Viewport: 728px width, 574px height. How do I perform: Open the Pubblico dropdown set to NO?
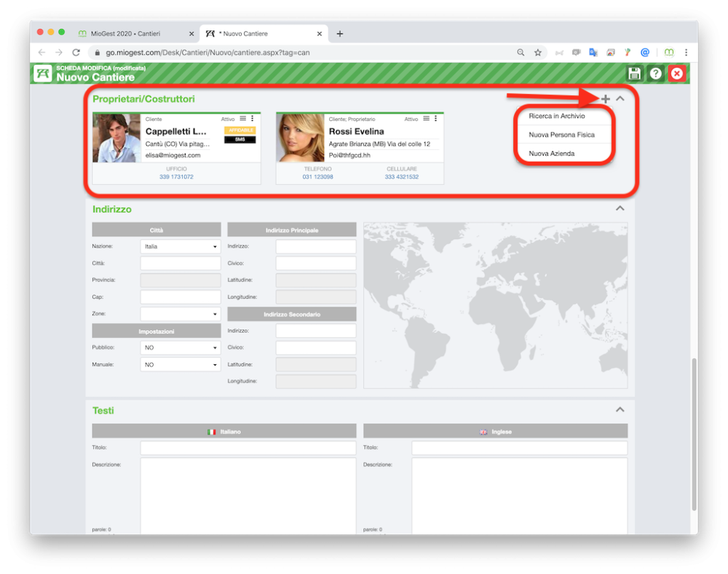(x=180, y=347)
